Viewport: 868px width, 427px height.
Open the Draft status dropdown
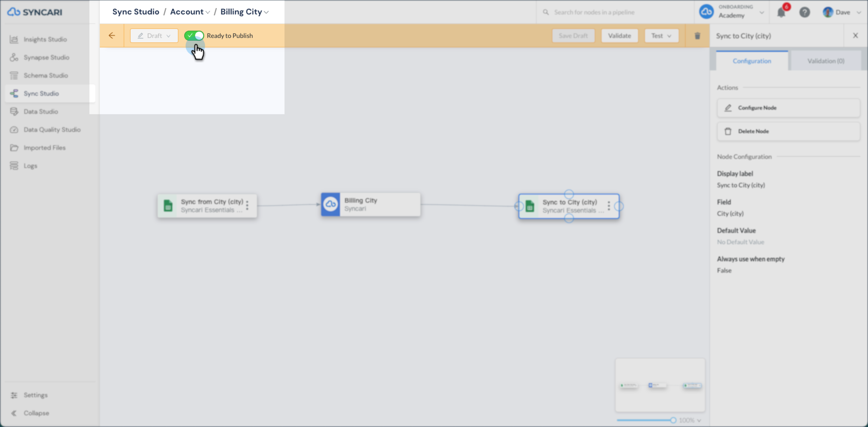pos(154,36)
